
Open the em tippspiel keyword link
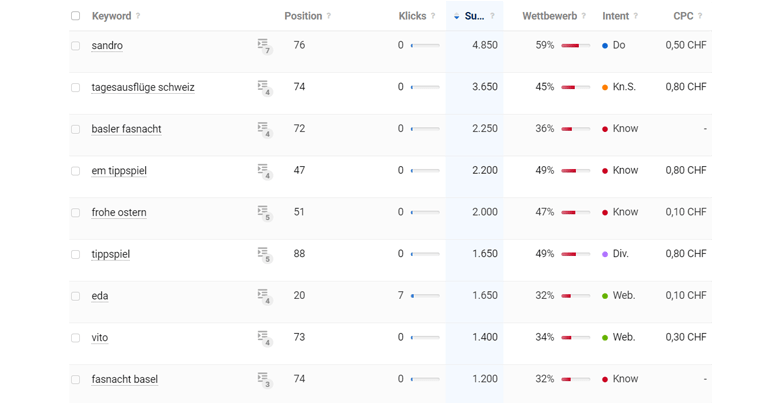pyautogui.click(x=119, y=171)
